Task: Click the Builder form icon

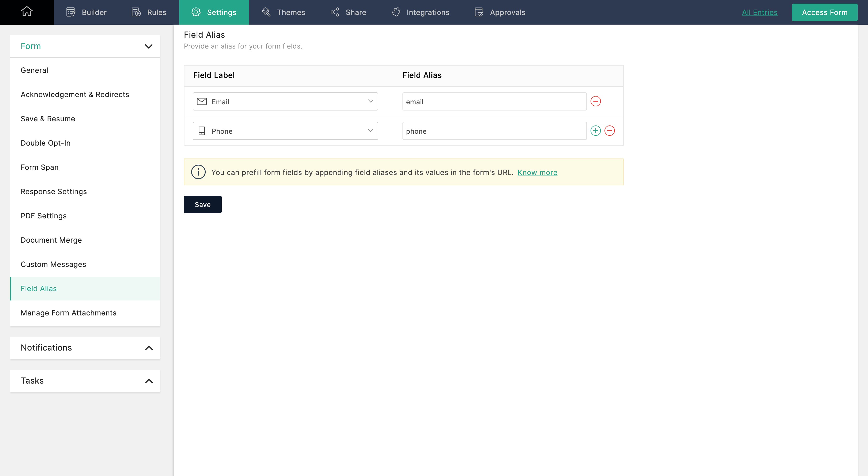Action: tap(71, 12)
